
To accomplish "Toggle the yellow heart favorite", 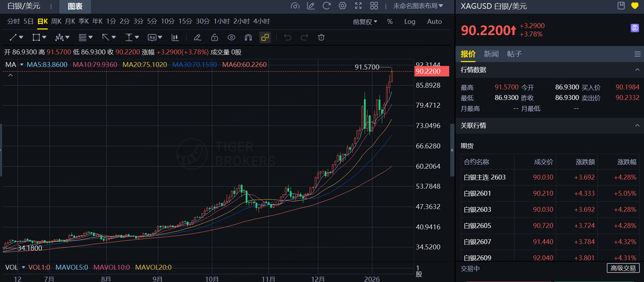I will point(635,6).
